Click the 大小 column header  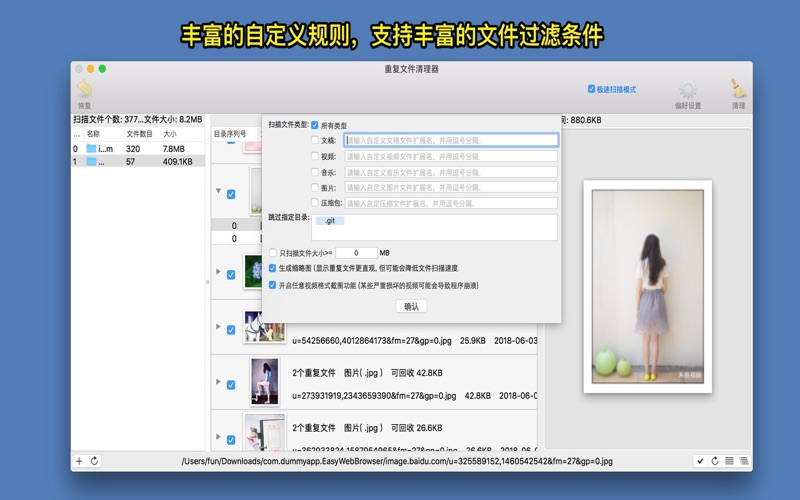[169, 134]
